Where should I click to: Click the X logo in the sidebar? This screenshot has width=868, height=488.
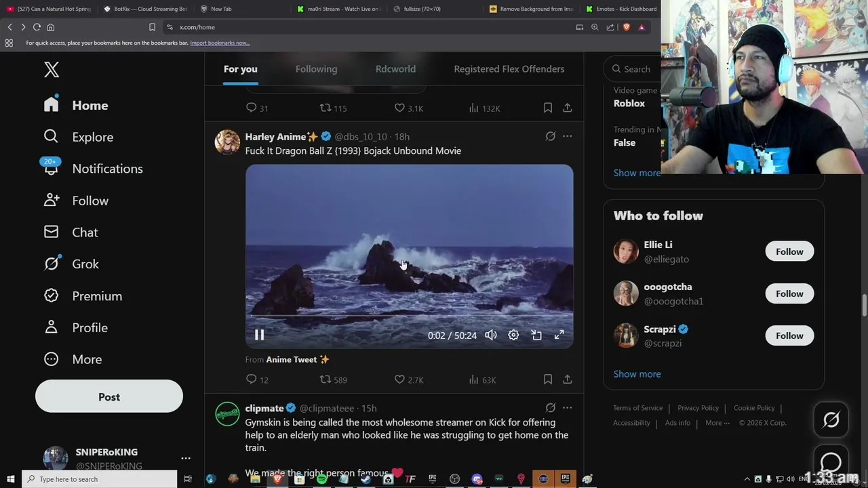(x=52, y=69)
